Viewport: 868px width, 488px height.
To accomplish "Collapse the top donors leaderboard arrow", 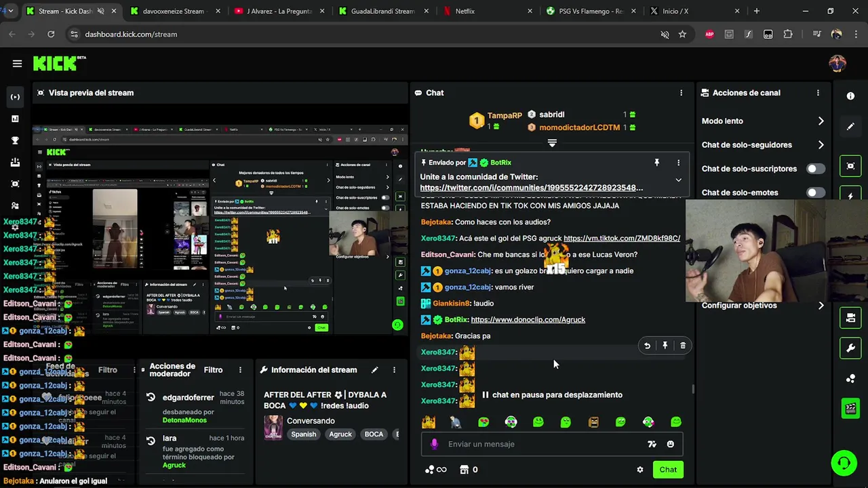I will 552,143.
